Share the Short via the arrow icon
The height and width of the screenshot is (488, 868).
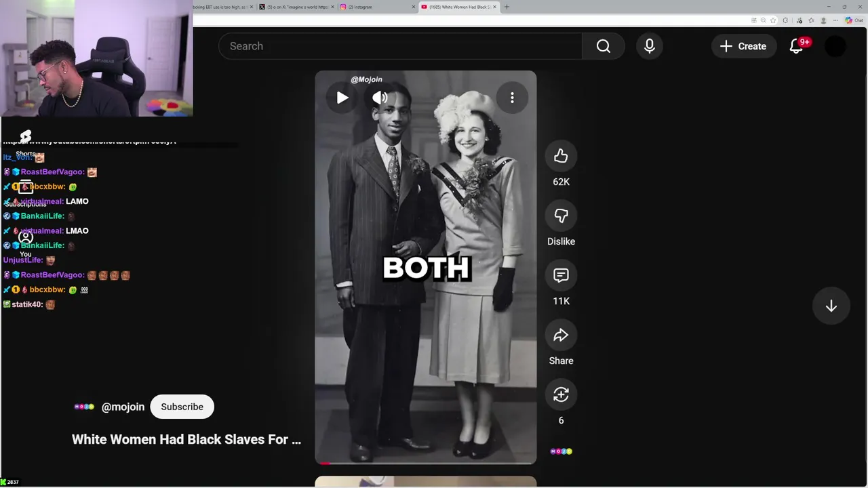click(561, 335)
